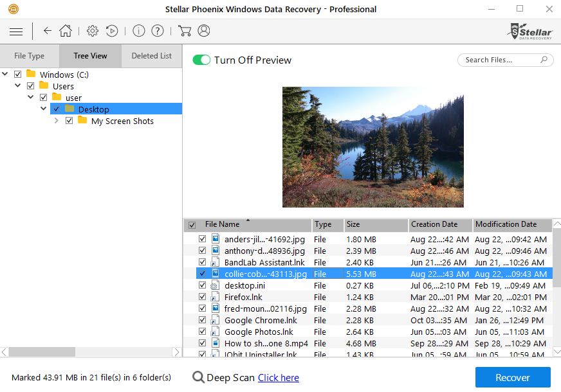The width and height of the screenshot is (561, 392).
Task: Click the sort arrow on File Name column
Action: point(248,220)
